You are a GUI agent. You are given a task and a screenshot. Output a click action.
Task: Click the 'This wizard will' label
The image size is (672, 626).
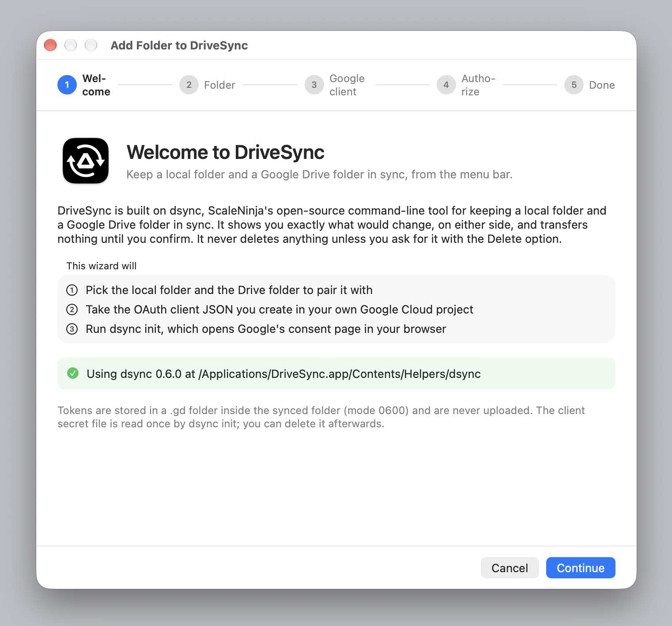(x=102, y=266)
